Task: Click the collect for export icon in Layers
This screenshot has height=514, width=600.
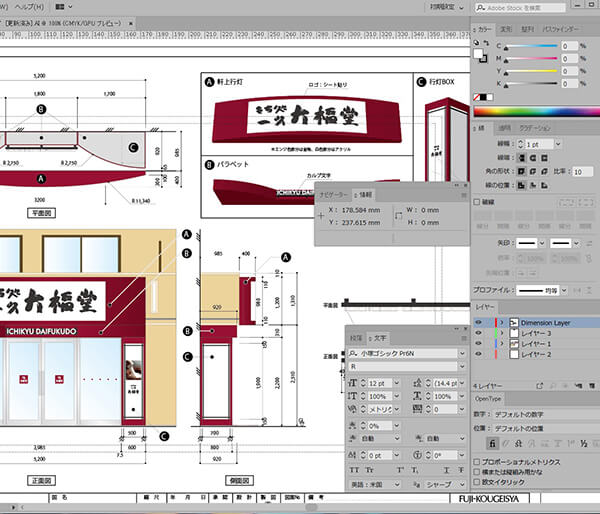Action: point(540,386)
